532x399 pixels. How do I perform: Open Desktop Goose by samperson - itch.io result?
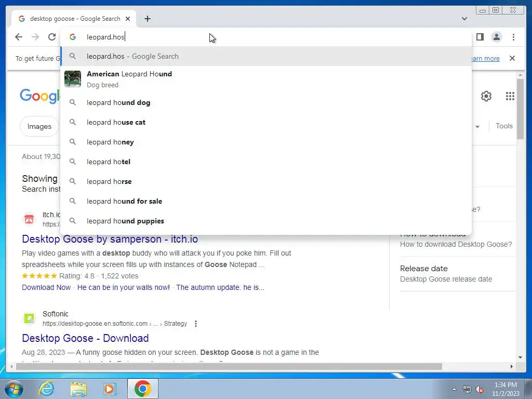[110, 239]
